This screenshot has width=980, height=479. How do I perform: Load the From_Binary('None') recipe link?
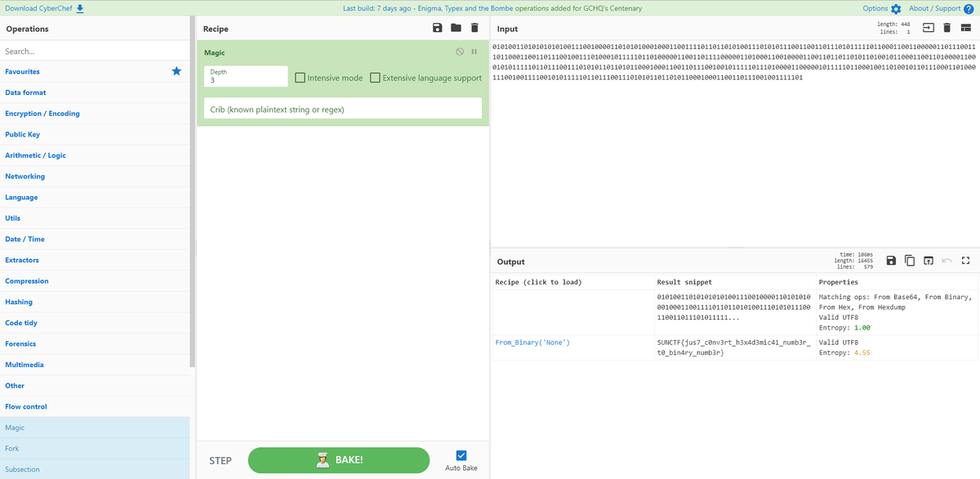pos(532,342)
